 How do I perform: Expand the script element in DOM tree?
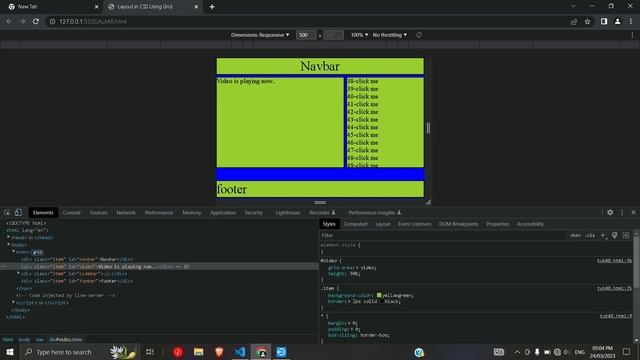click(13, 302)
